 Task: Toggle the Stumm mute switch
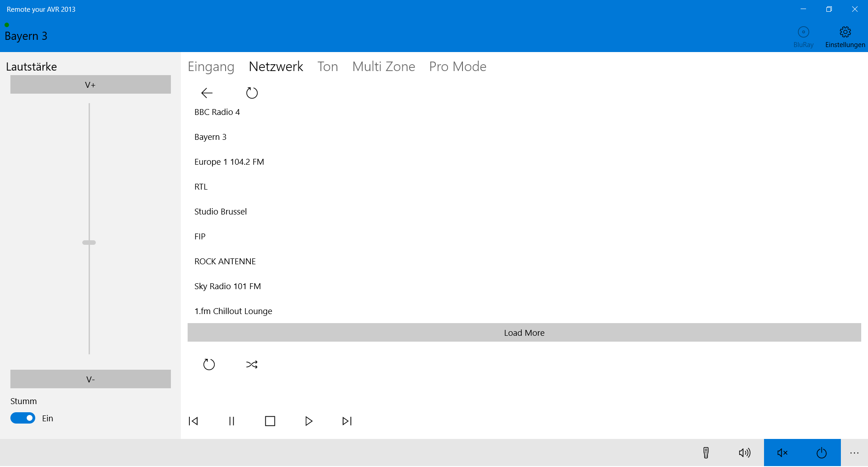23,419
